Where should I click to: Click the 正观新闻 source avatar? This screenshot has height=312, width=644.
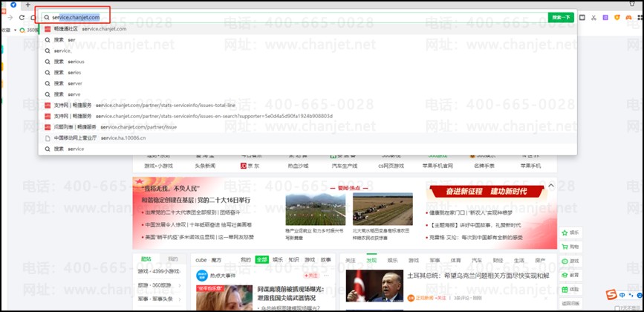411,298
